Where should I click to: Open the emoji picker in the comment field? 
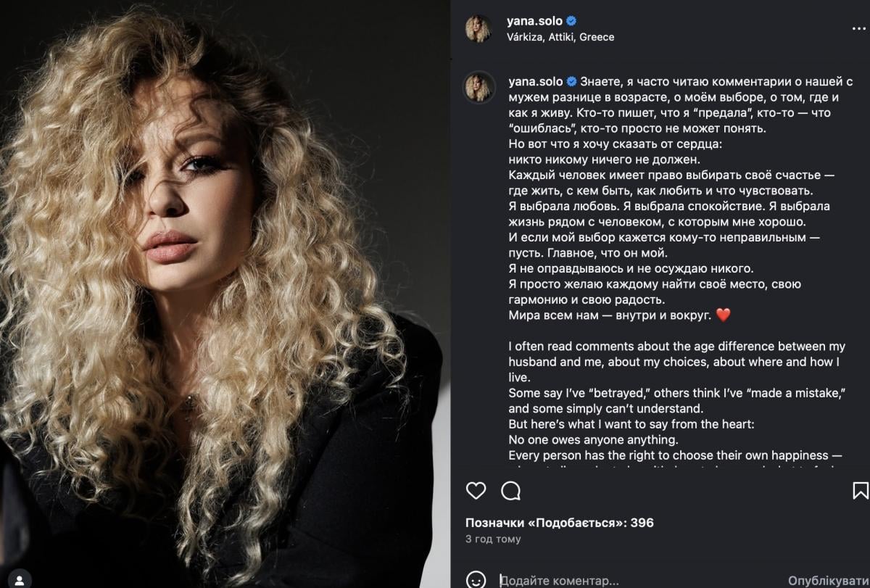pos(476,580)
